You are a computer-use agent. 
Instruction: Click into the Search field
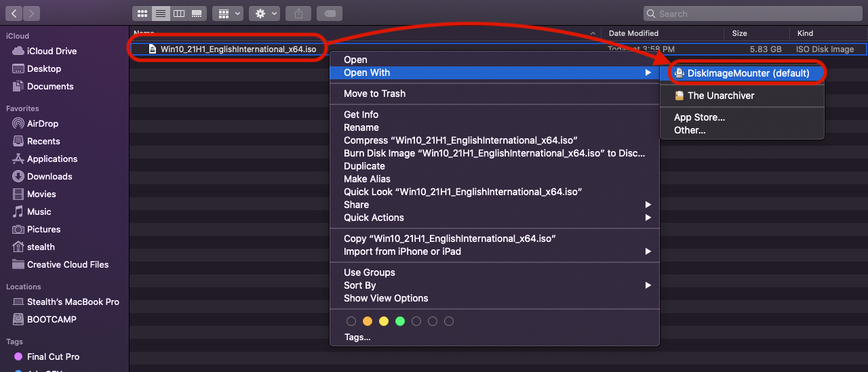coord(753,13)
